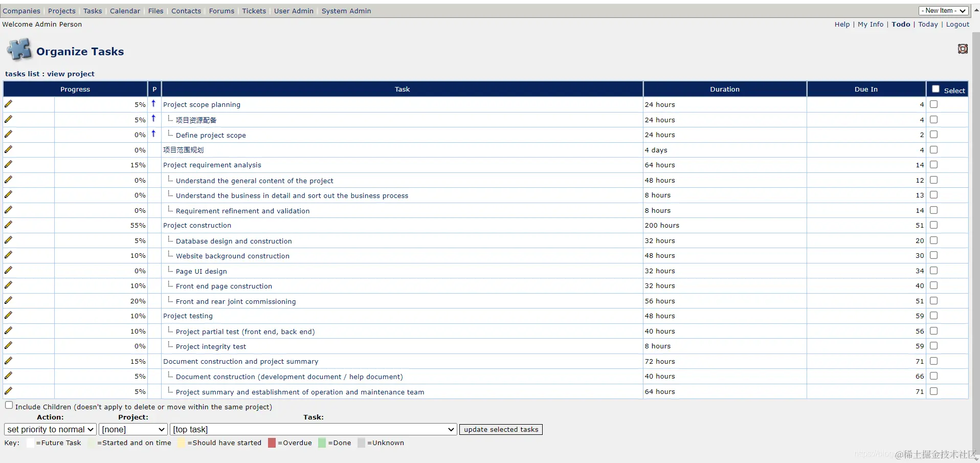This screenshot has height=463, width=980.
Task: Open the My Info link
Action: (871, 24)
